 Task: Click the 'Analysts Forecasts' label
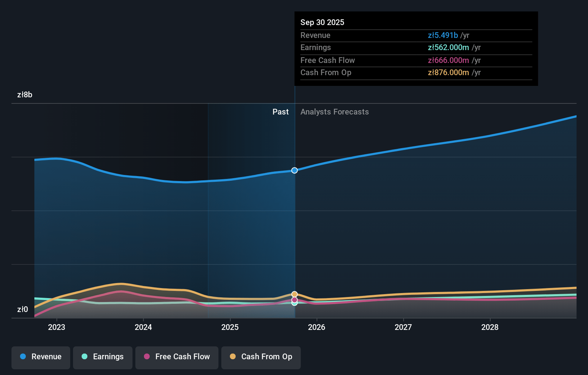point(334,112)
